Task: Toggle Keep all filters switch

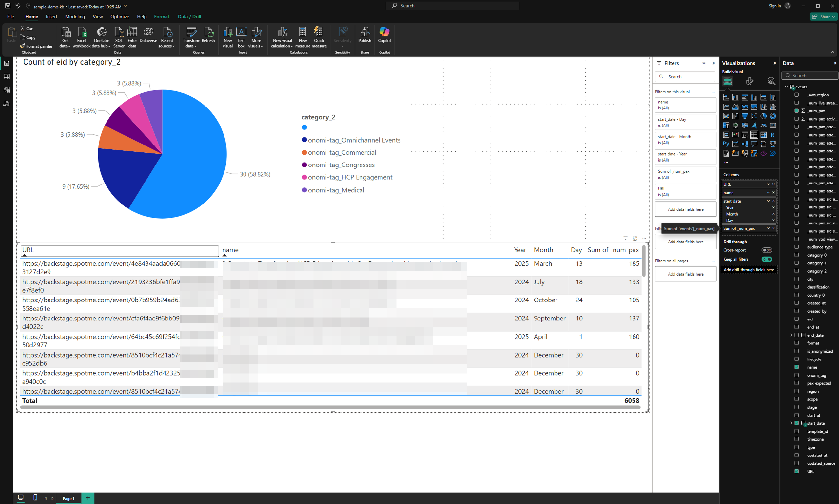Action: point(767,259)
